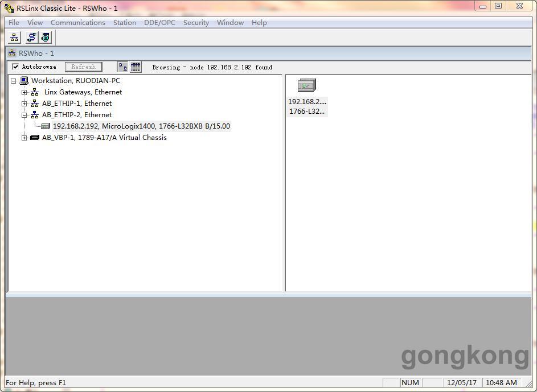Open the Station menu
Image resolution: width=537 pixels, height=392 pixels.
[x=125, y=23]
